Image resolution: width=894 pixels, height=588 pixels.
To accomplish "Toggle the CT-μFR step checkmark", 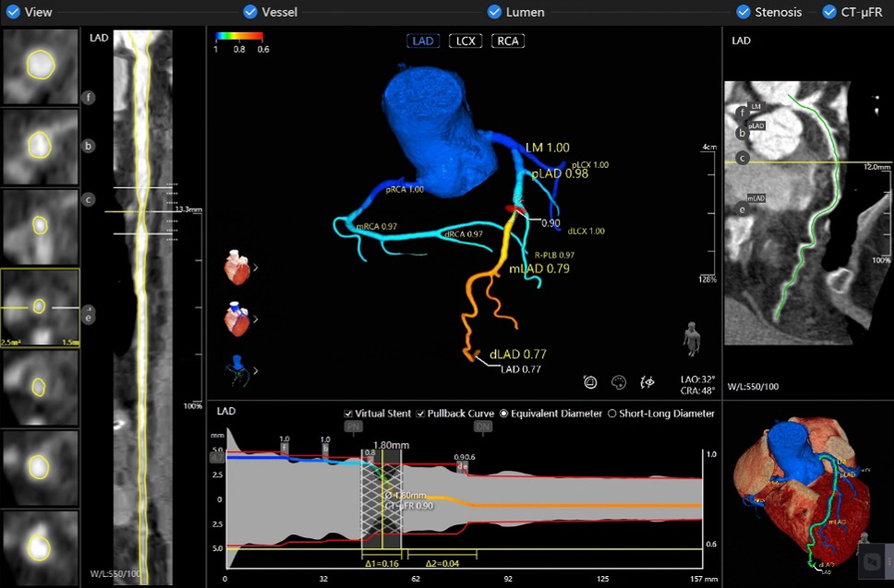I will click(829, 12).
